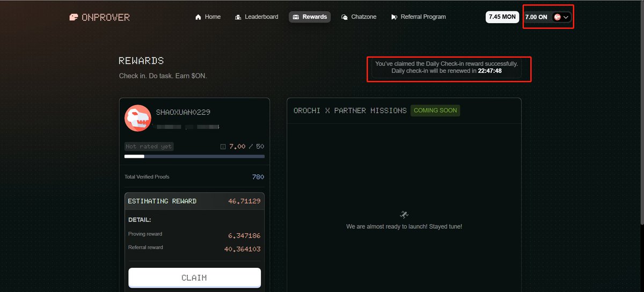The image size is (644, 292).
Task: Click the info icon beside 7.00 / 50
Action: (x=223, y=147)
